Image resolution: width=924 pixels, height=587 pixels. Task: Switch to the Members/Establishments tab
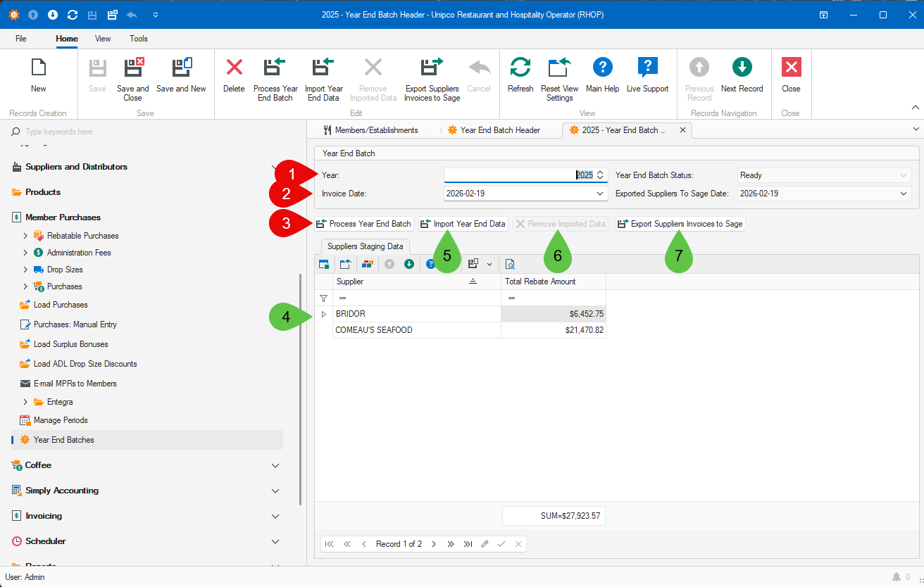click(370, 130)
